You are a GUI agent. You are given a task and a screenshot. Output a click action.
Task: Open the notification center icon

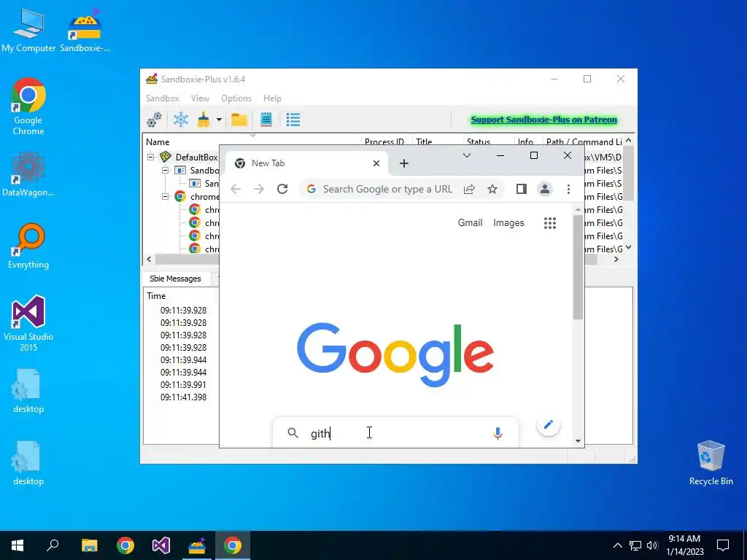(723, 545)
